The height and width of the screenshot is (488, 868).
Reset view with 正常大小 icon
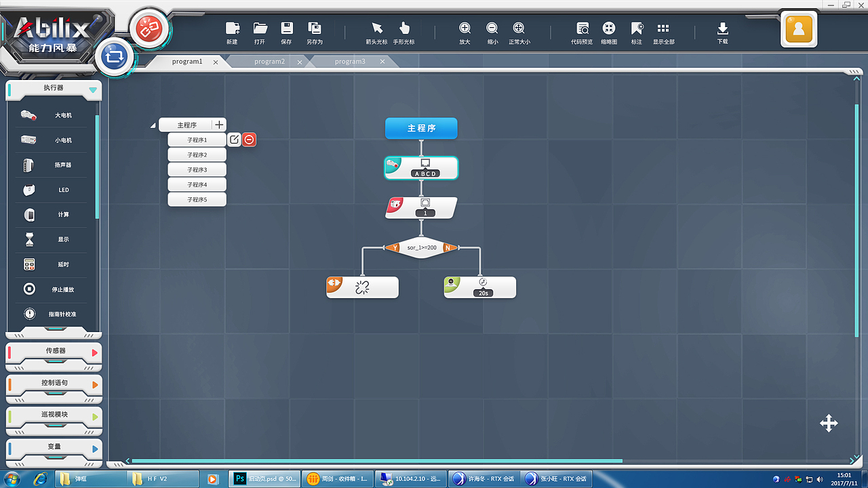pyautogui.click(x=519, y=28)
